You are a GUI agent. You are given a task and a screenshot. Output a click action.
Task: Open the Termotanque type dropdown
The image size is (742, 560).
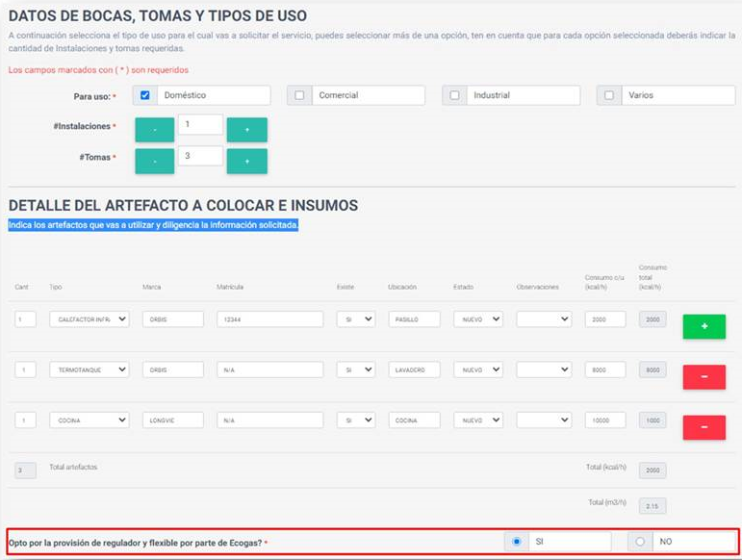click(x=89, y=369)
